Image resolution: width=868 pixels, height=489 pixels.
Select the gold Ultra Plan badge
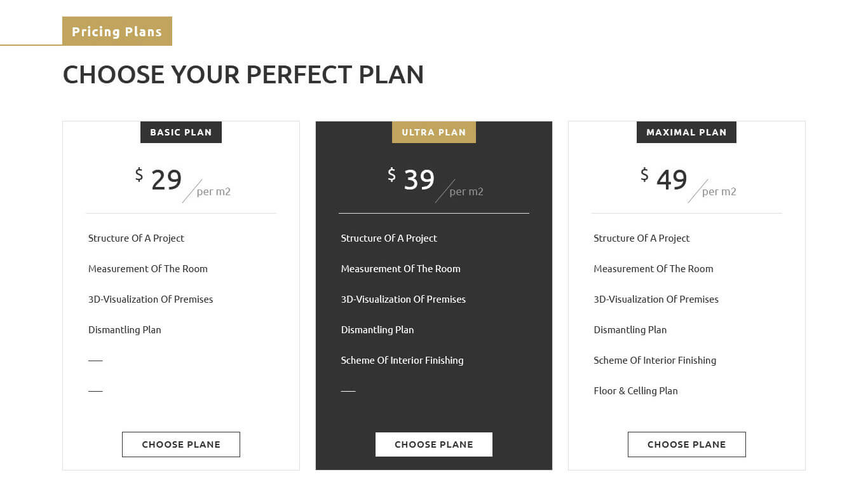click(434, 132)
